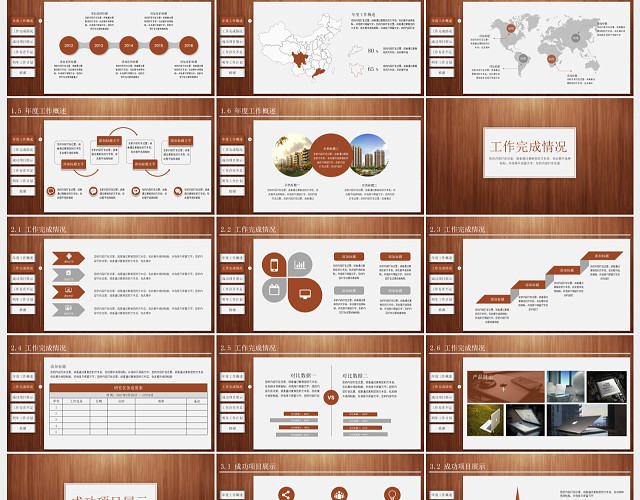This screenshot has height=500, width=640.
Task: Click the 2.3 工作完成情况 slide title
Action: click(457, 229)
